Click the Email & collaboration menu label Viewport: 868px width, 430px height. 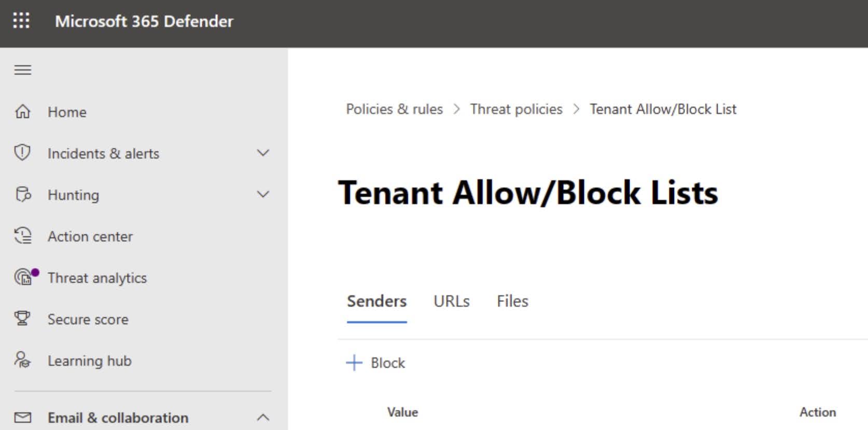pos(118,418)
